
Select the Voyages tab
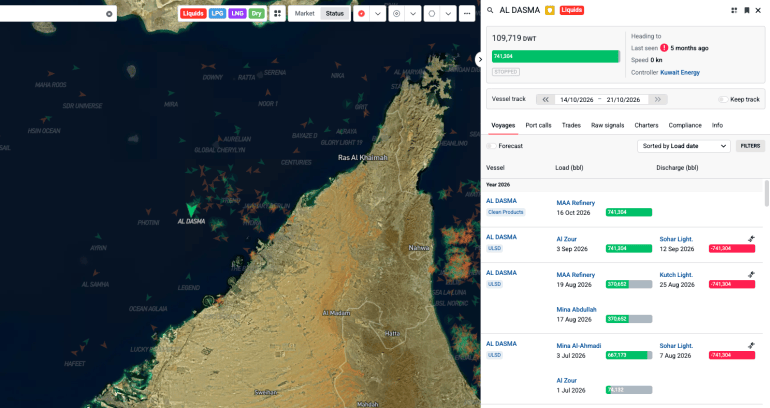coord(503,125)
